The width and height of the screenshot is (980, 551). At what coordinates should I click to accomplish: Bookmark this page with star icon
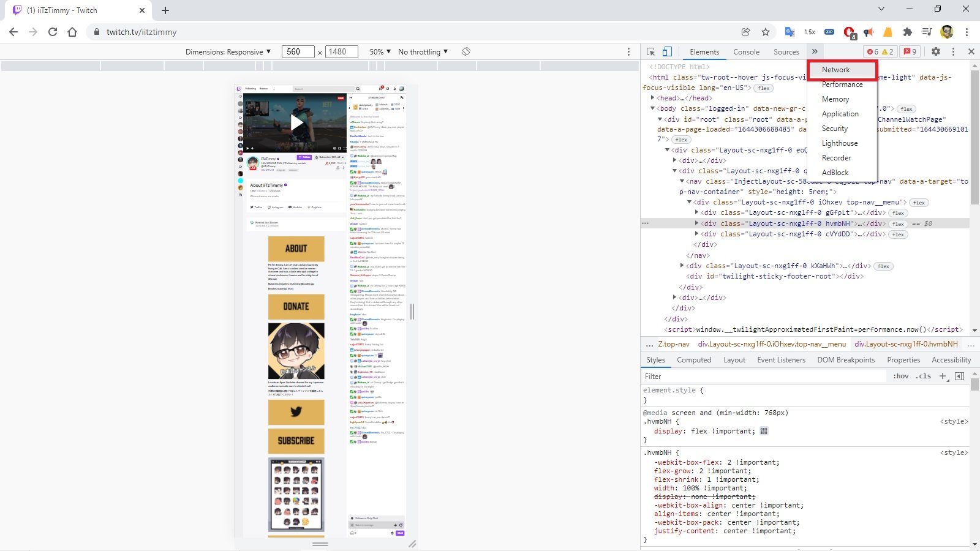766,32
